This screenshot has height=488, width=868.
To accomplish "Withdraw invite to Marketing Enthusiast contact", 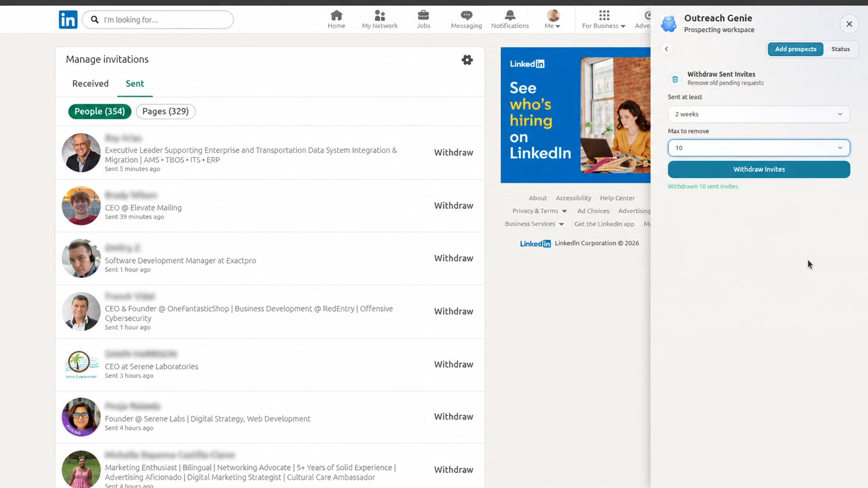I will pyautogui.click(x=454, y=470).
